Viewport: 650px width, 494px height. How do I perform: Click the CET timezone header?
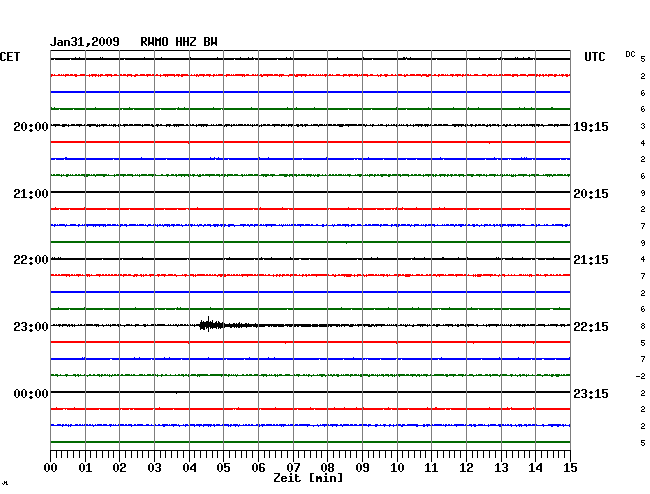(10, 57)
